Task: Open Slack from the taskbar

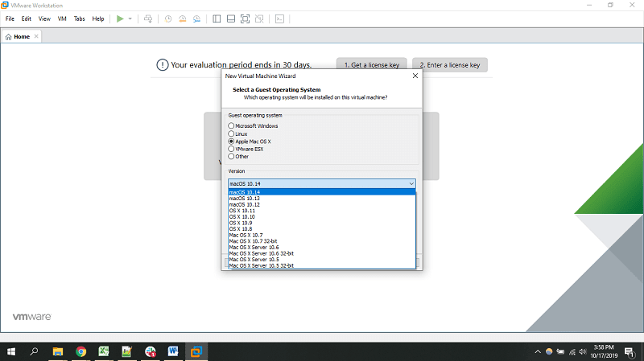Action: click(x=151, y=351)
